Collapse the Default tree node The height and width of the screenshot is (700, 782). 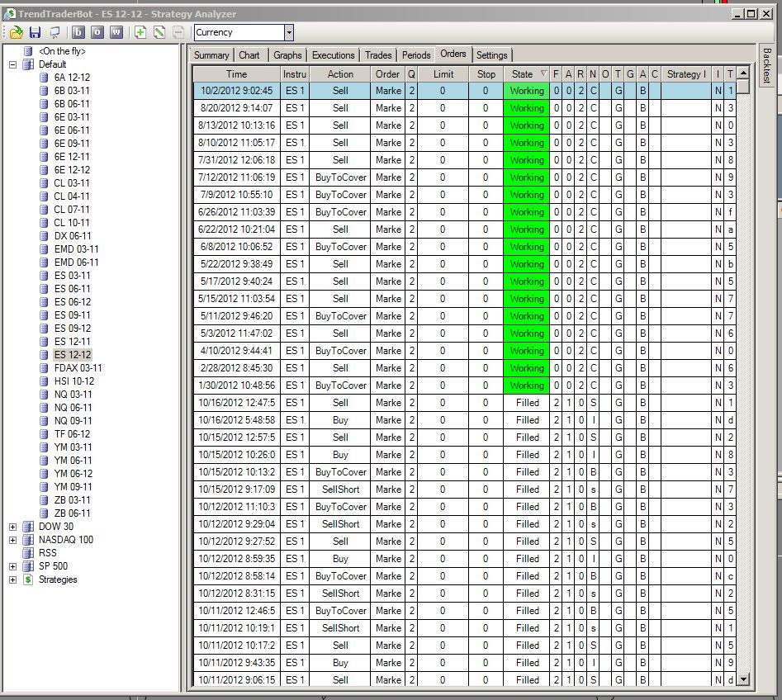pos(13,64)
